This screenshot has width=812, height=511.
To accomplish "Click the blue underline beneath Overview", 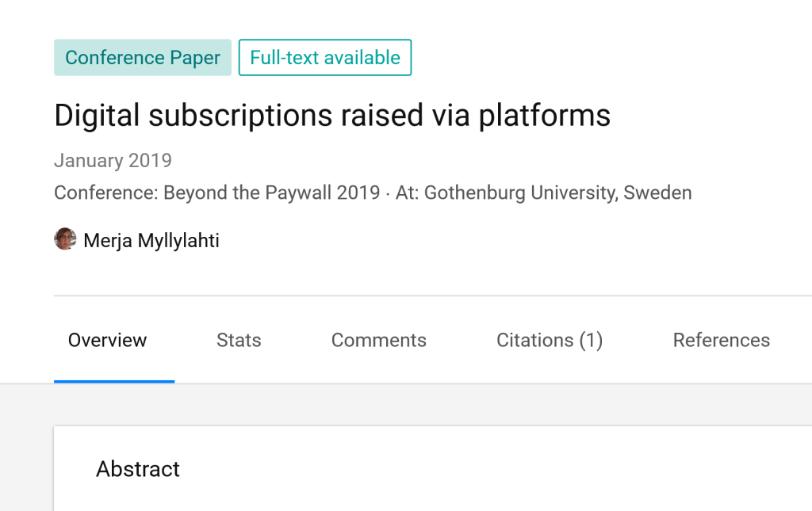I will click(114, 381).
